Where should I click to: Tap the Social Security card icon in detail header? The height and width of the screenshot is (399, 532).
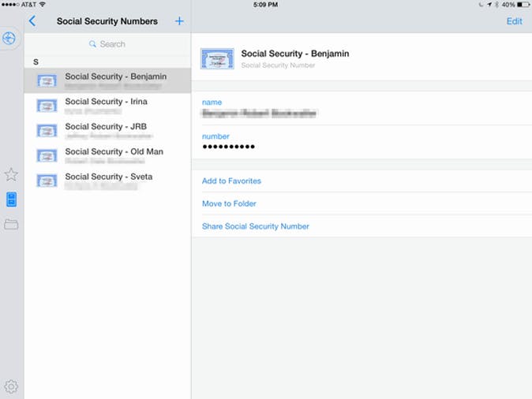[x=217, y=59]
